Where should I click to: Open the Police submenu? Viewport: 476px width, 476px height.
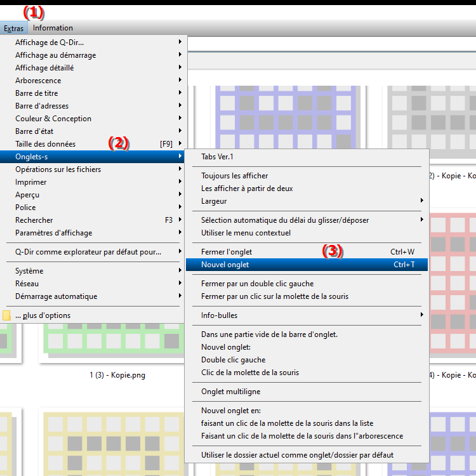(x=93, y=208)
